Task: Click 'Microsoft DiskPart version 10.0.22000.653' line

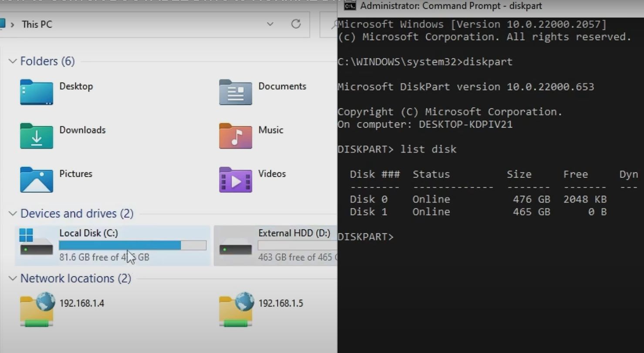Action: (466, 87)
